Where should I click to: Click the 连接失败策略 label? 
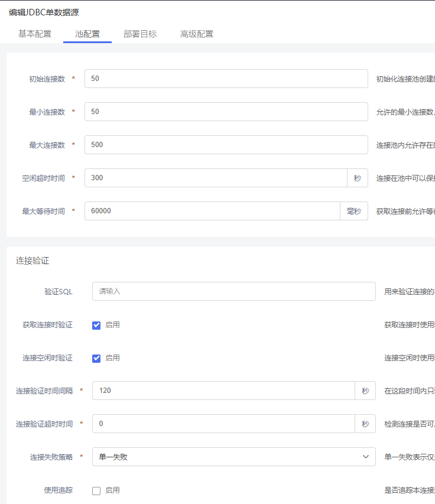[x=51, y=457]
